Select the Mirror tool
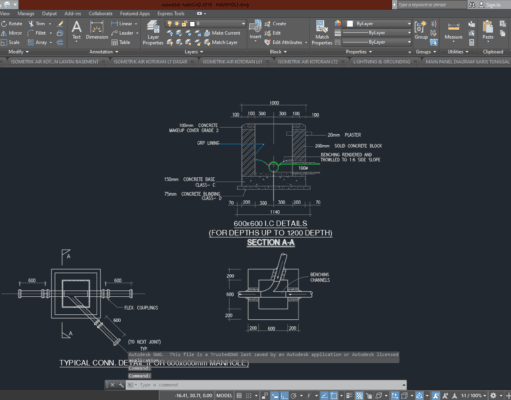Image resolution: width=511 pixels, height=400 pixels. pos(12,33)
